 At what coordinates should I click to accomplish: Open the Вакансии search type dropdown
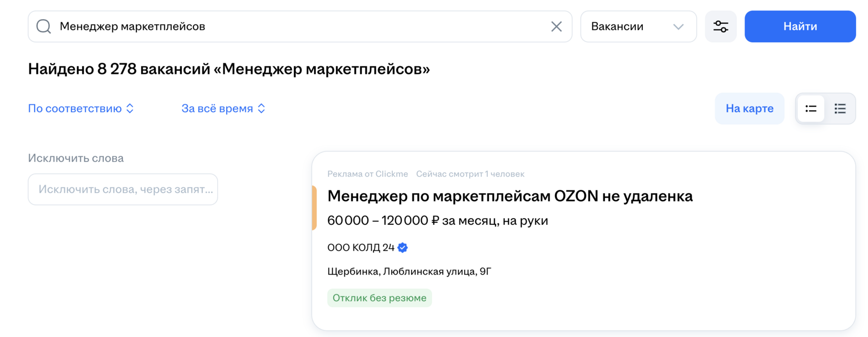pos(638,26)
